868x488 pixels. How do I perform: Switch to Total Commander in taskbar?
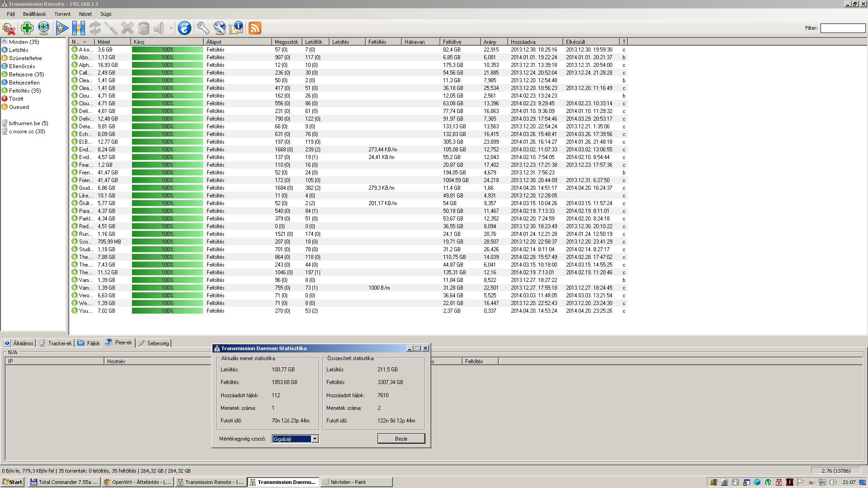pos(64,482)
